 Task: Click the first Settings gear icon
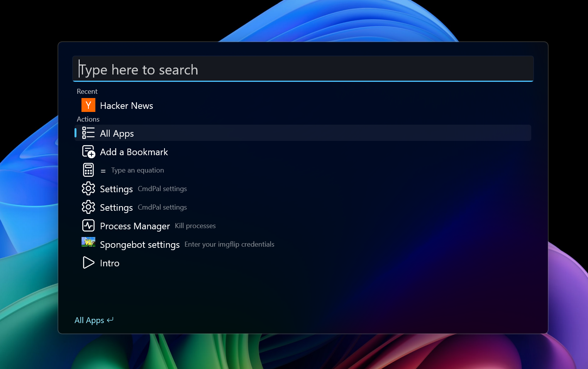point(88,189)
